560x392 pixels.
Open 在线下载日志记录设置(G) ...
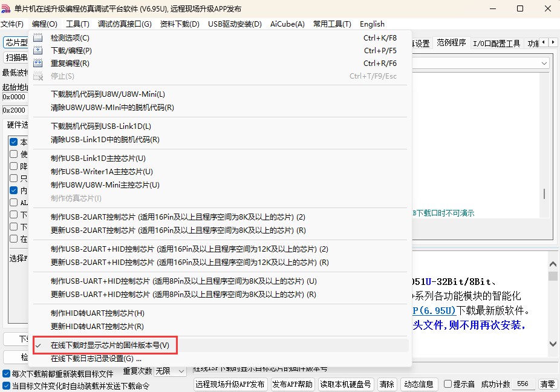(221, 358)
